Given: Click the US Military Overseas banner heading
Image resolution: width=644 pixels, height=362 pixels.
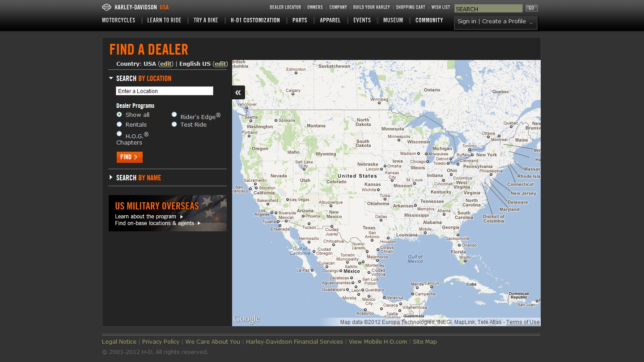Looking at the screenshot, I should tap(157, 206).
